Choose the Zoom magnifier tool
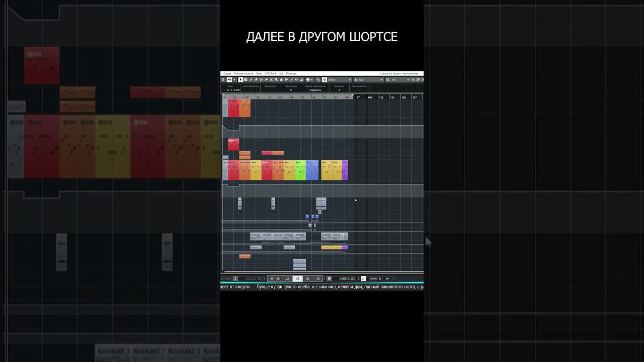The image size is (644, 362). point(276,79)
